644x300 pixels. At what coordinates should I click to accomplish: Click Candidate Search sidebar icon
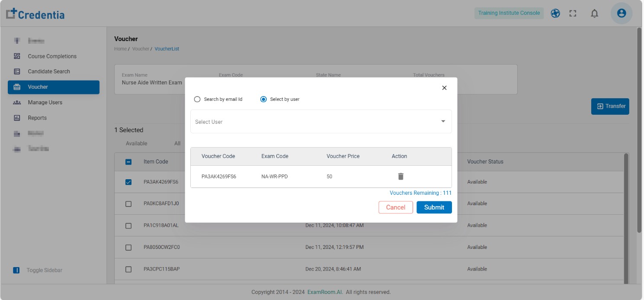pyautogui.click(x=17, y=71)
